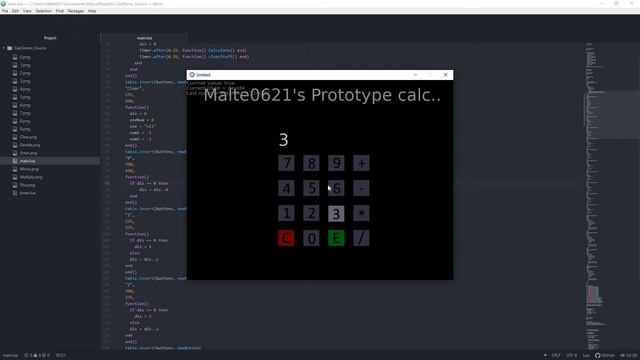Open 9.png in project tree

pos(25,129)
